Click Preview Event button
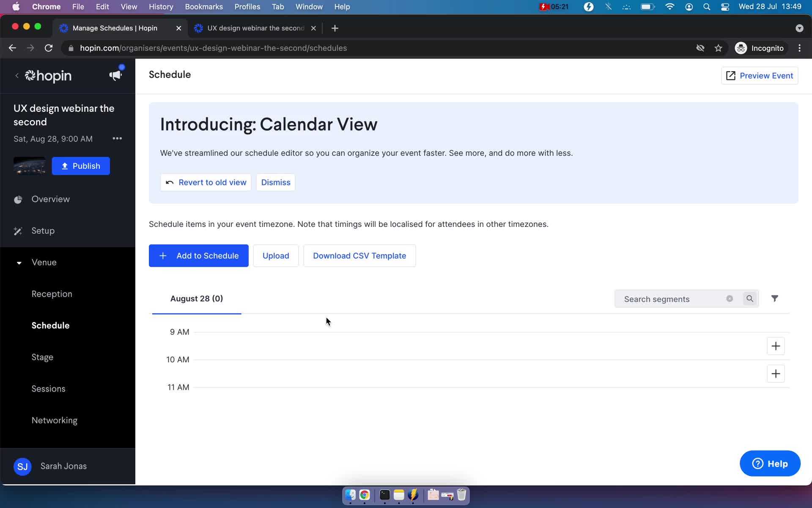 (x=760, y=76)
